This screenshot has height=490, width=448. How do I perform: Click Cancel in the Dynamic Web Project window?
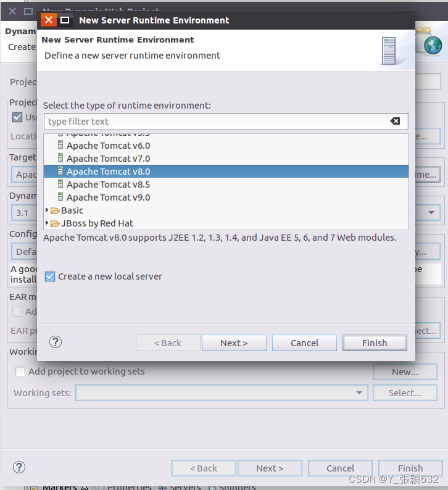pyautogui.click(x=340, y=468)
